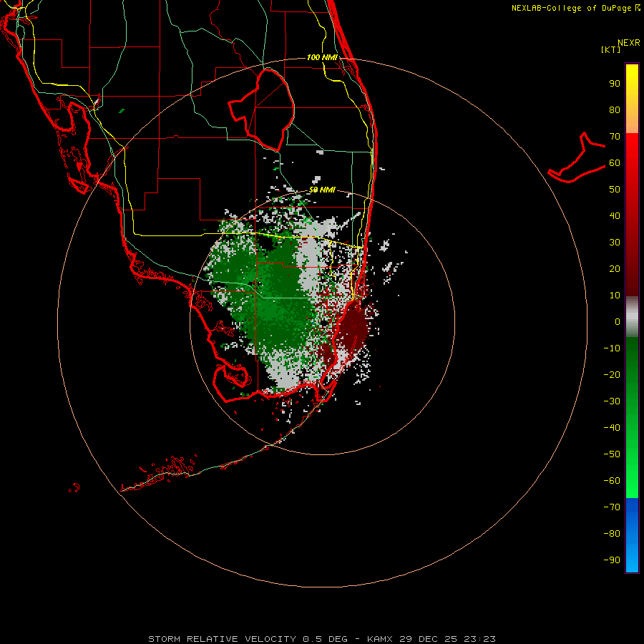
Task: Select the positive 20 knot scale label
Action: point(615,268)
